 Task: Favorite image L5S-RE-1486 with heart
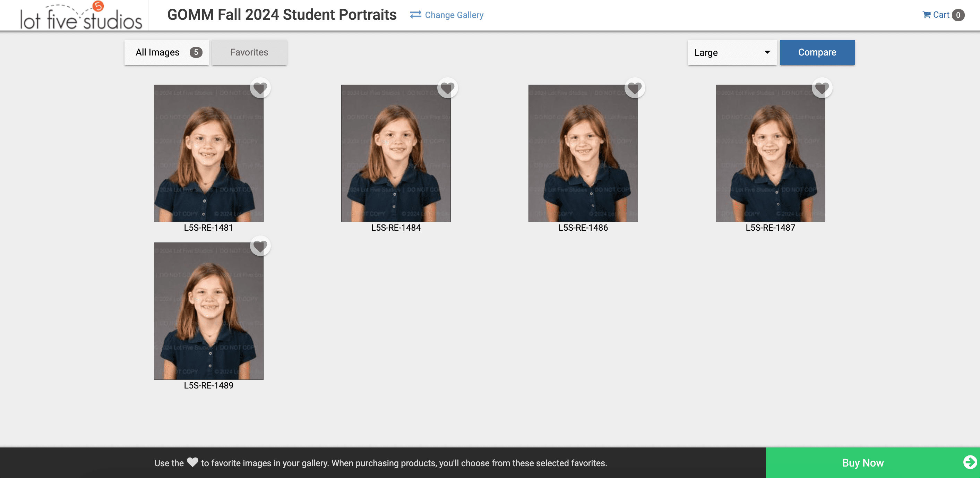point(635,88)
